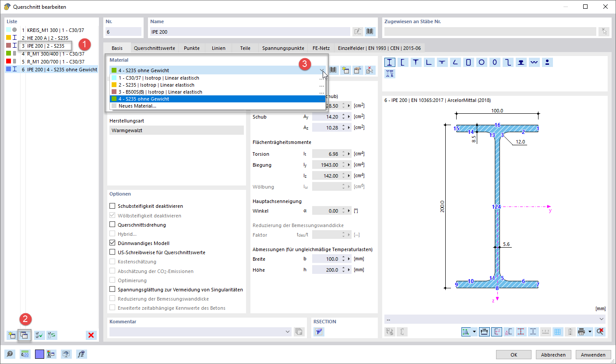
Task: Switch to the Querschnittswerte tab
Action: (x=155, y=48)
